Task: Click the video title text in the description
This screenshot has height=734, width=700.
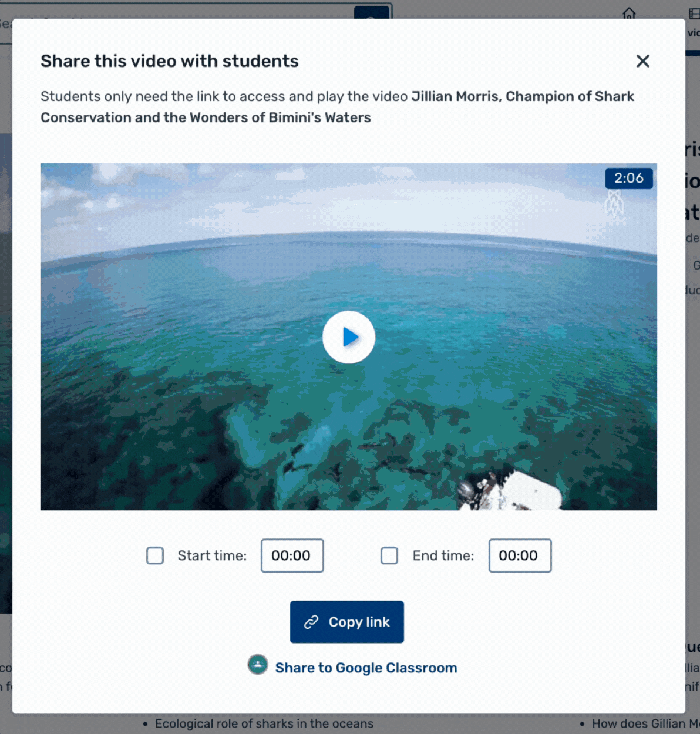Action: [x=338, y=107]
